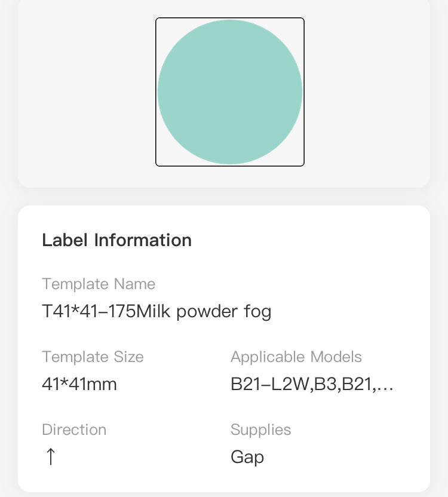Click the Label Information heading
This screenshot has width=448, height=497.
pyautogui.click(x=116, y=240)
